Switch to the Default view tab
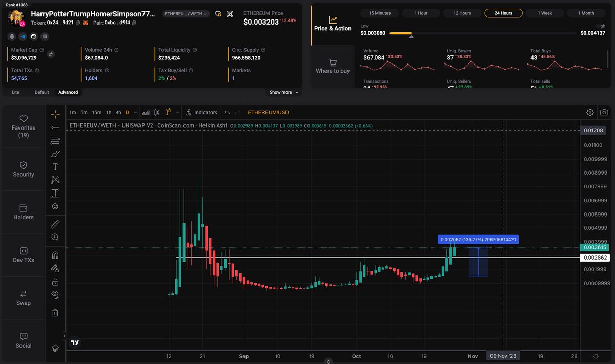The width and height of the screenshot is (615, 364). 42,92
